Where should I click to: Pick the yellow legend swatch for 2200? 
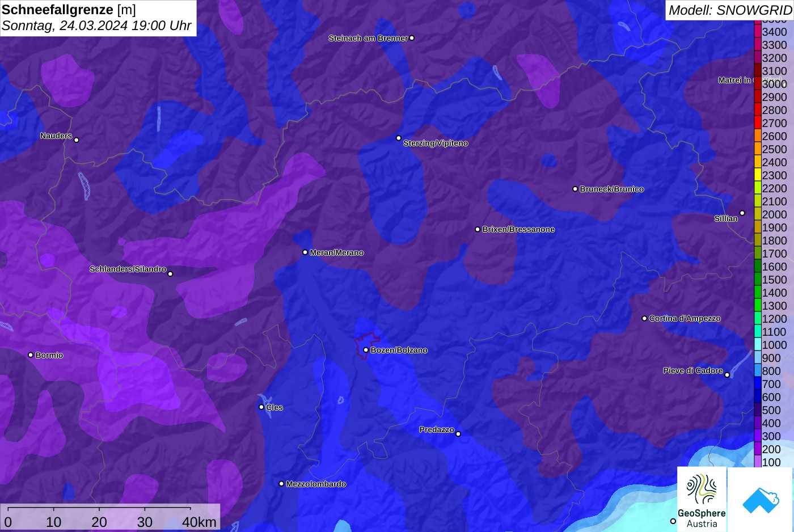(x=758, y=188)
